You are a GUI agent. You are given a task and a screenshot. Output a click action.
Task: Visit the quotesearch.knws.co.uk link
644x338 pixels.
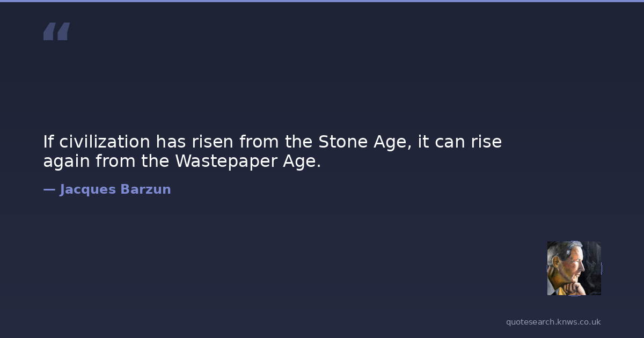[553, 322]
